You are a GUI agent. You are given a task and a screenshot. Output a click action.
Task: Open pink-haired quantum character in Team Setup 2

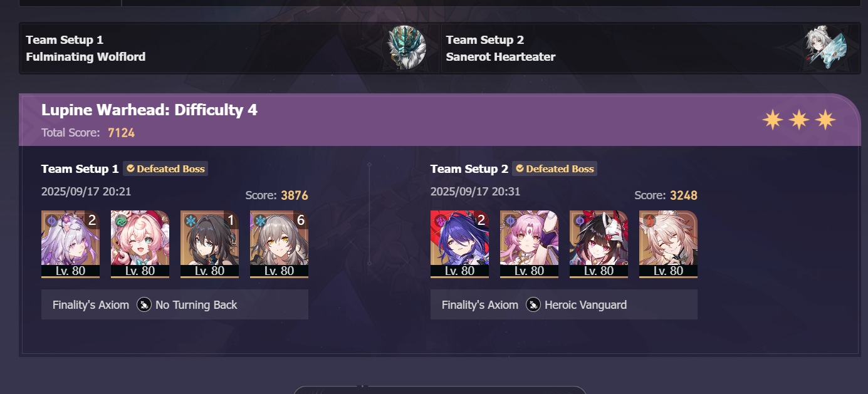coord(529,244)
